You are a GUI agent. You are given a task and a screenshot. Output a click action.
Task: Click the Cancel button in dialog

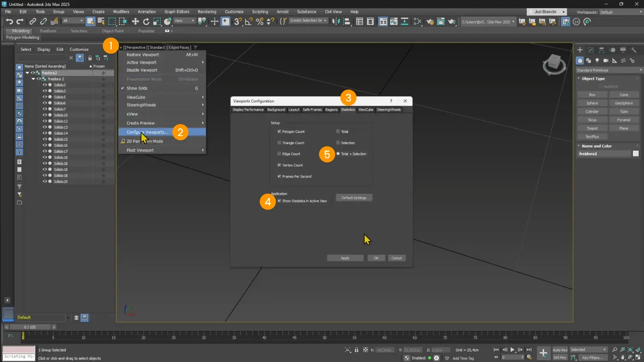397,258
